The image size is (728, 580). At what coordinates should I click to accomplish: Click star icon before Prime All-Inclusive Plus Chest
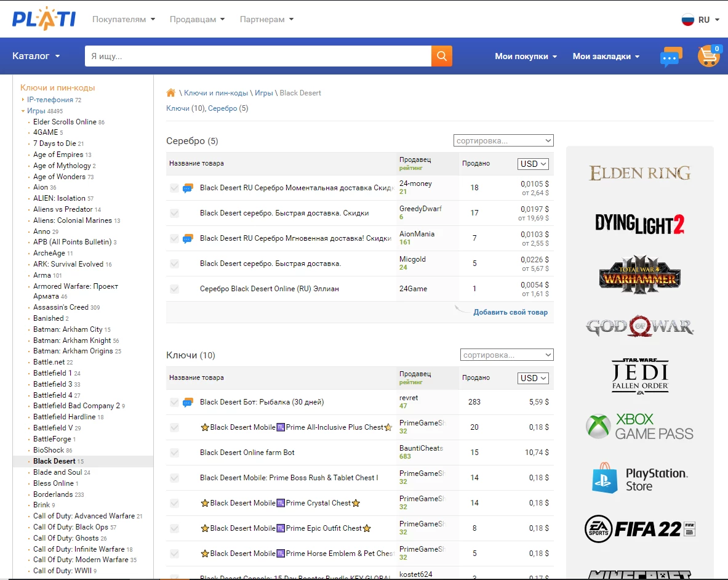(x=205, y=427)
